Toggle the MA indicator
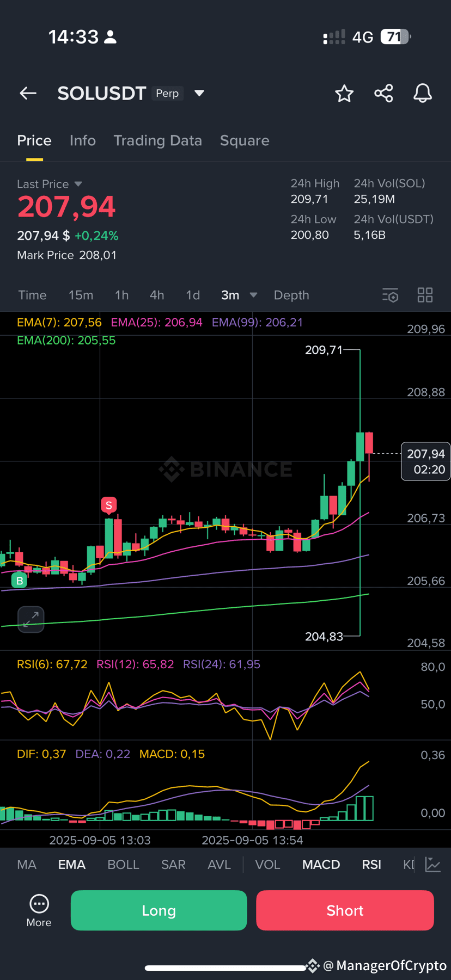The width and height of the screenshot is (451, 980). [27, 865]
